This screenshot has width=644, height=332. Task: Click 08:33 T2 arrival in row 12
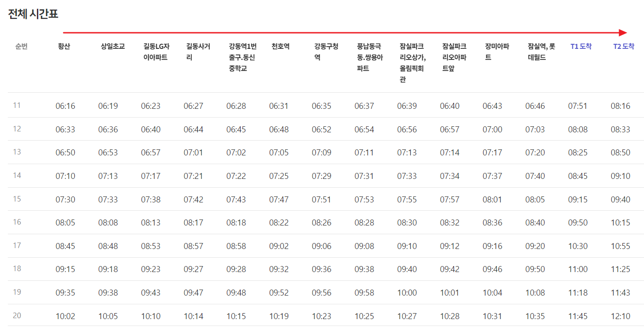[620, 130]
